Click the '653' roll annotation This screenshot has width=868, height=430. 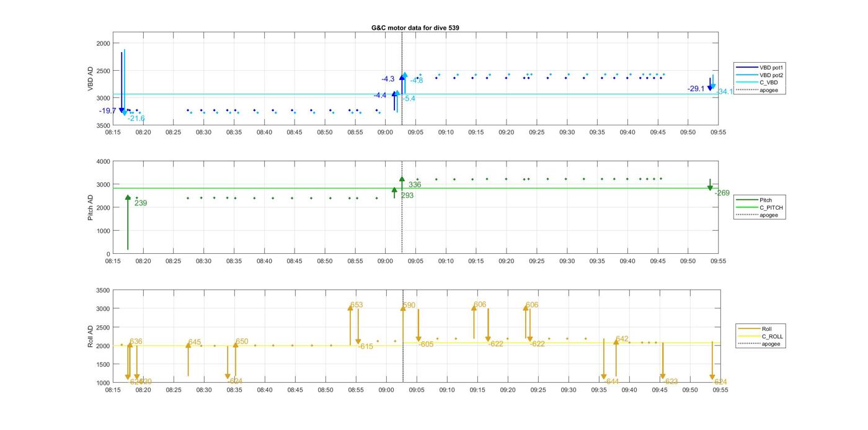pyautogui.click(x=356, y=305)
